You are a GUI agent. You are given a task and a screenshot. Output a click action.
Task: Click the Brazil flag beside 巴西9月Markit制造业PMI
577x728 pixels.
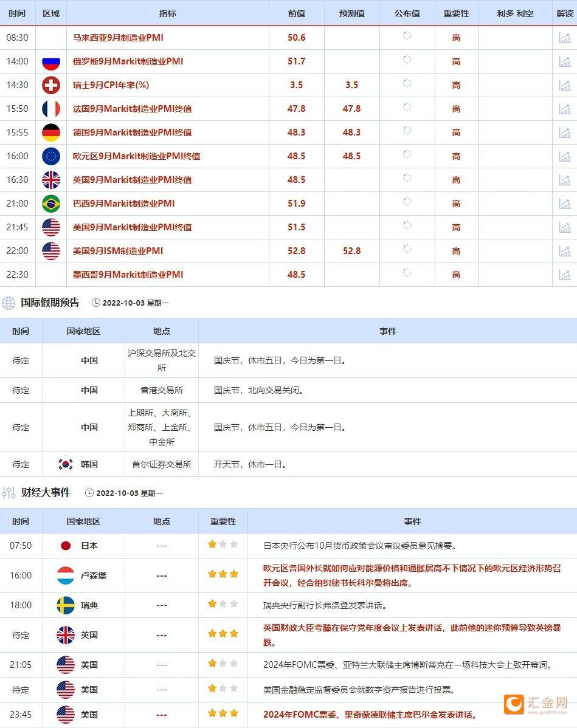(51, 204)
